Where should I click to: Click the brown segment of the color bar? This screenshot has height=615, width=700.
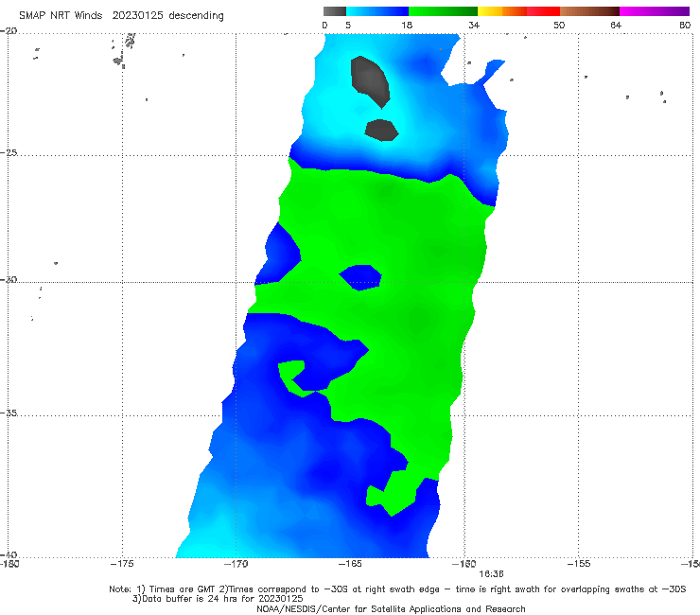pos(589,11)
